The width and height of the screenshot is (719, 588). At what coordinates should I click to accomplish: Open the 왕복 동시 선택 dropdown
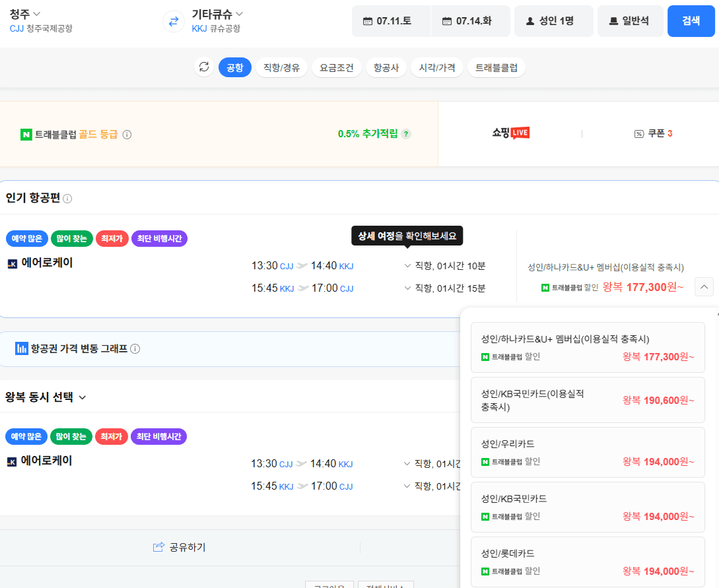tap(46, 397)
